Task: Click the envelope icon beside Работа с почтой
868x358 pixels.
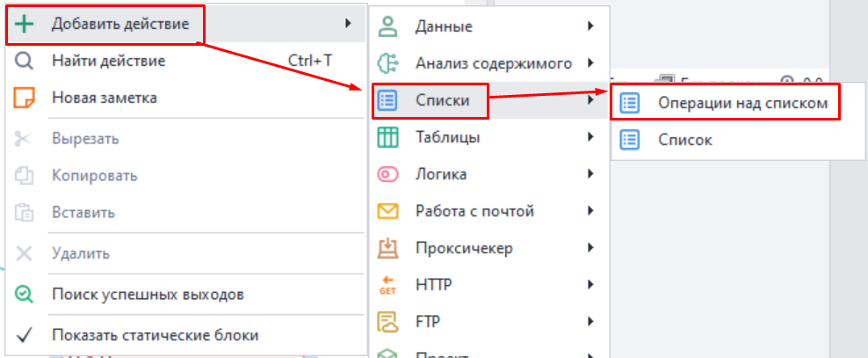Action: point(387,211)
